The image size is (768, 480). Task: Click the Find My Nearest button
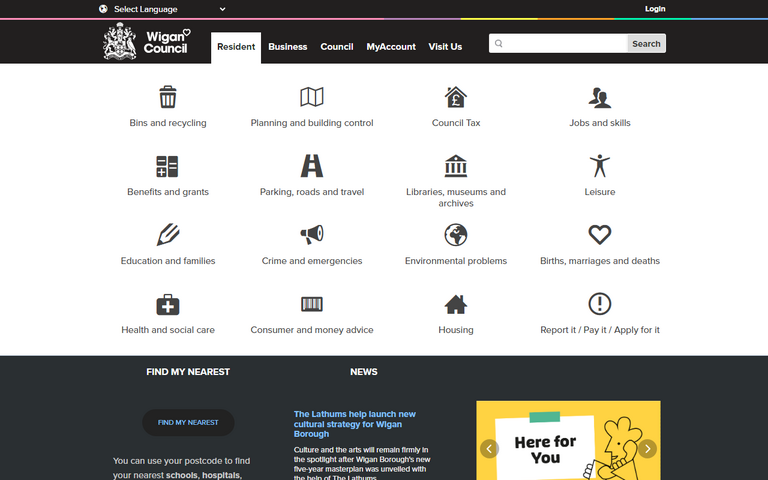[188, 422]
